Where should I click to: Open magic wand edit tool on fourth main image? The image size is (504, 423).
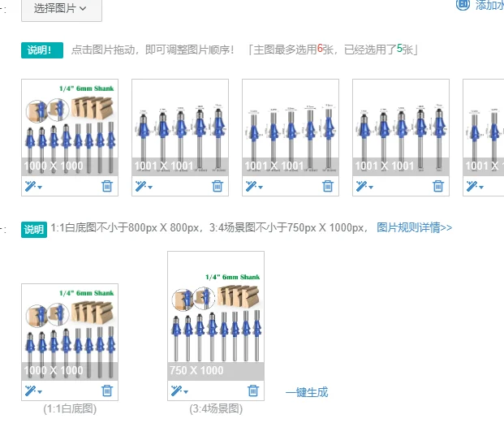coord(364,186)
